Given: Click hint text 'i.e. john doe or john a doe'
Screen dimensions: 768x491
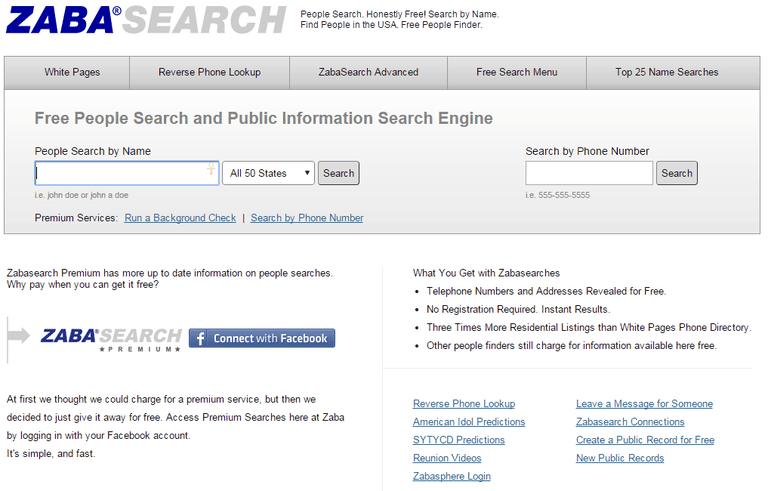Looking at the screenshot, I should [x=81, y=195].
